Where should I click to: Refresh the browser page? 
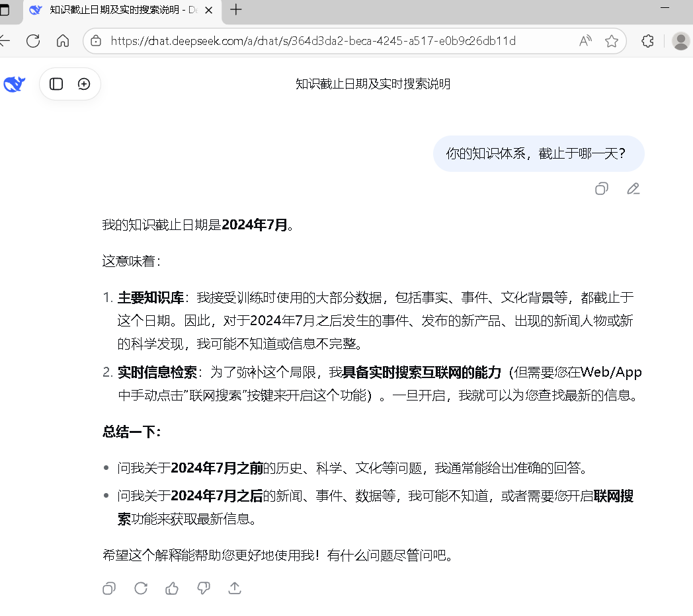[33, 41]
